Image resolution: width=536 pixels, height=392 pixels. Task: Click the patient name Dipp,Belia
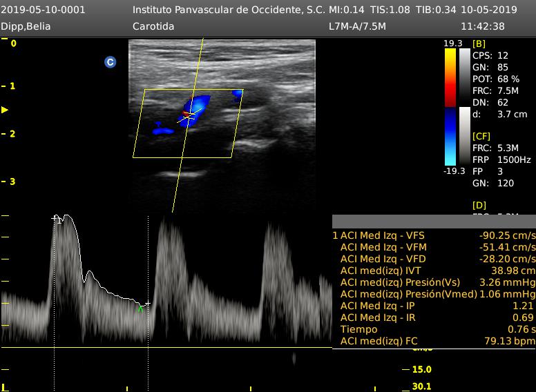pos(26,26)
